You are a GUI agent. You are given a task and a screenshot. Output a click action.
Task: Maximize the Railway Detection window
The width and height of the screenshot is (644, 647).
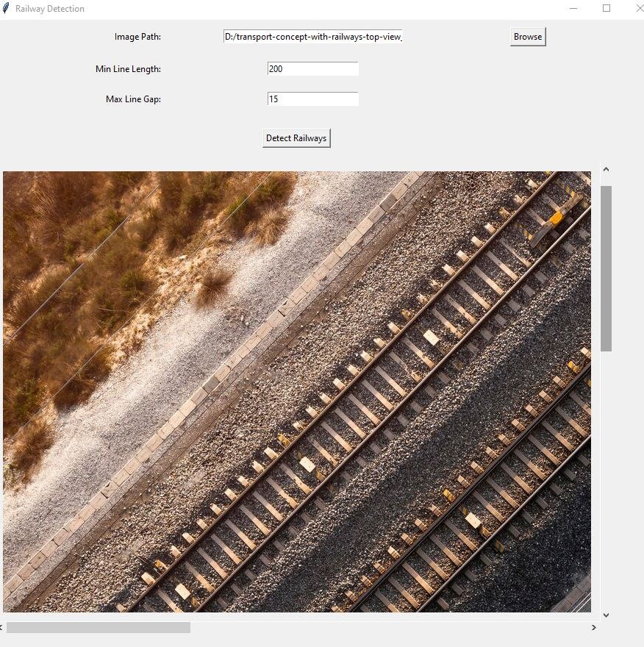coord(607,9)
